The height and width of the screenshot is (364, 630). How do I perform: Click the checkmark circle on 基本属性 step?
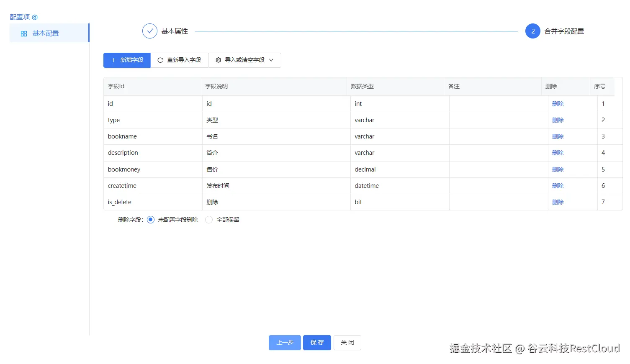point(149,31)
